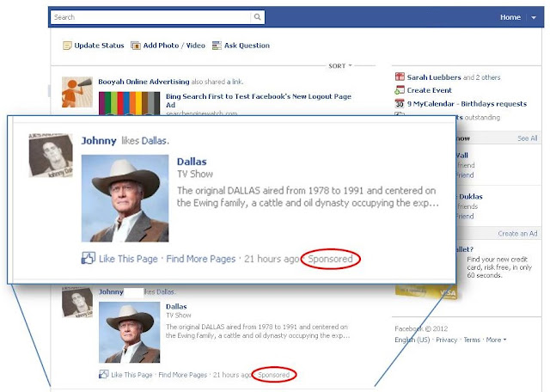Click small Find More Pages link in feed
Screen dimensions: 550x392
(x=183, y=375)
